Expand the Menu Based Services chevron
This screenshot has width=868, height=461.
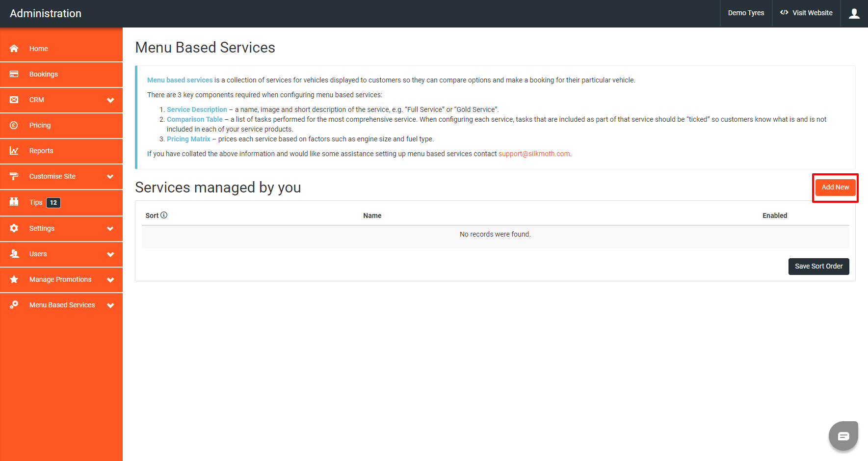pos(110,305)
